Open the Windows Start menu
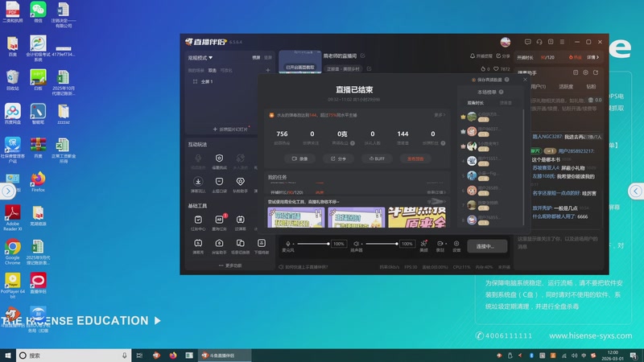The height and width of the screenshot is (362, 644). (8, 356)
